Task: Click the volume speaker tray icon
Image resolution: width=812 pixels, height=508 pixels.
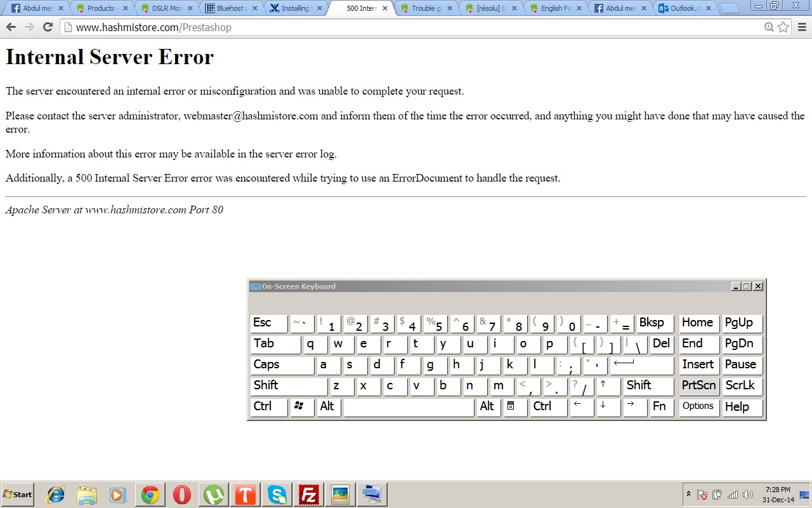Action: pyautogui.click(x=748, y=495)
